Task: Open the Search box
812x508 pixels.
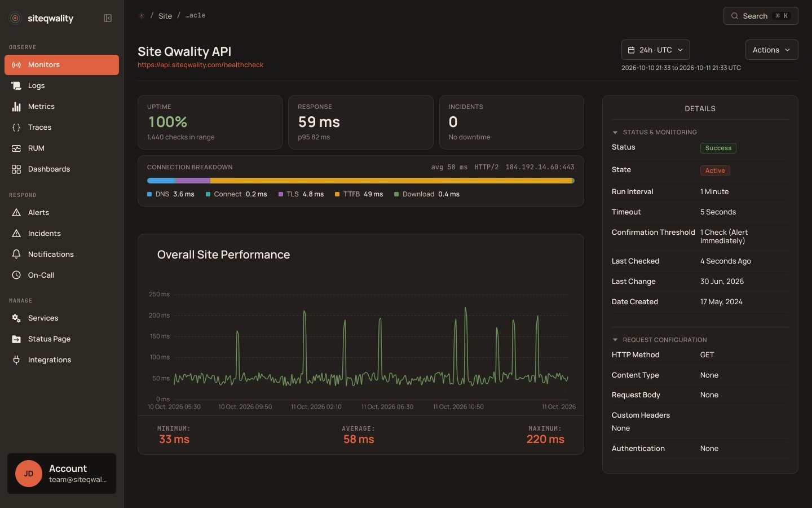Action: click(761, 16)
